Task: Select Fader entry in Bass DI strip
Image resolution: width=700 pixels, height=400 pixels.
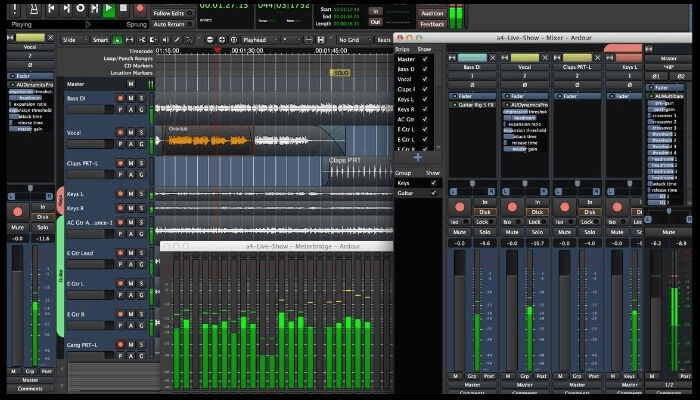Action: point(469,96)
